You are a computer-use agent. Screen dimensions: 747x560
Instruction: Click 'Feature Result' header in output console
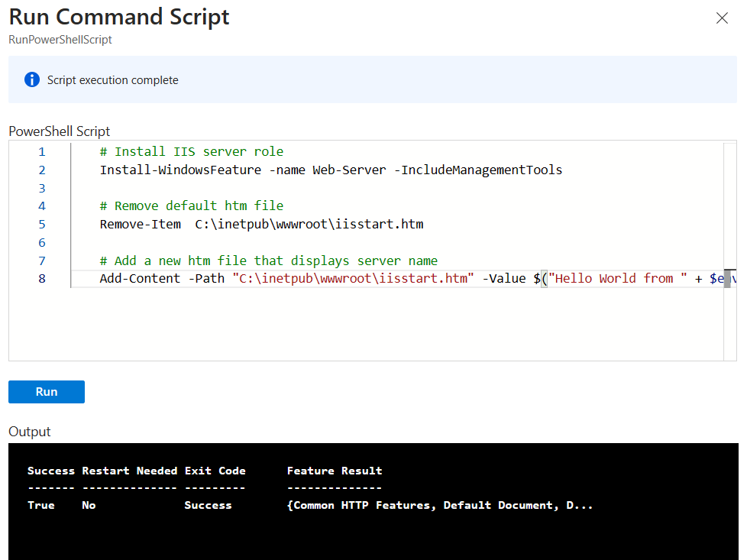(335, 471)
